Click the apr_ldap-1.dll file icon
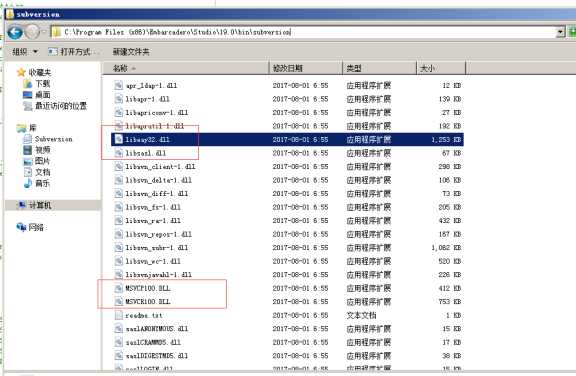 [118, 86]
